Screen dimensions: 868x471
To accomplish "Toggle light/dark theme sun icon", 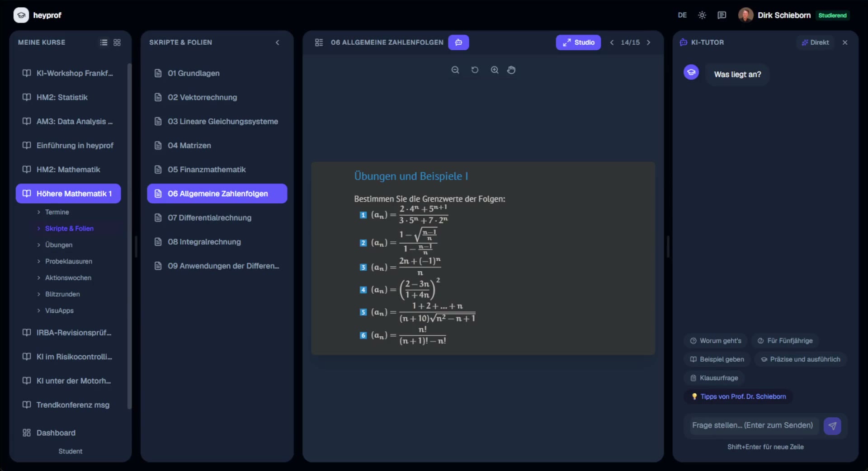I will point(702,15).
